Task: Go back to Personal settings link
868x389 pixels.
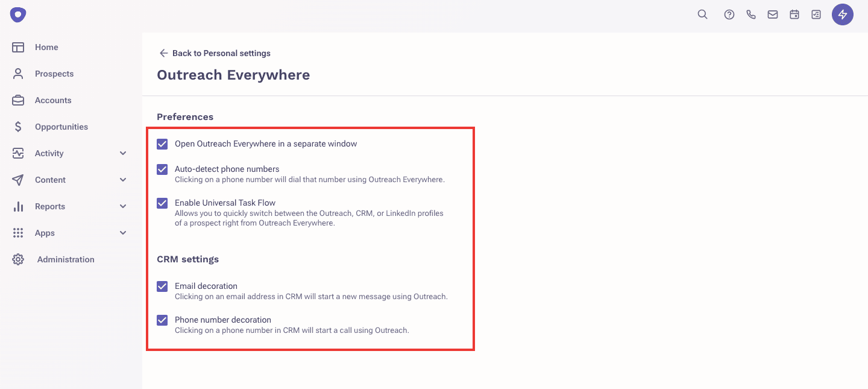Action: (221, 53)
